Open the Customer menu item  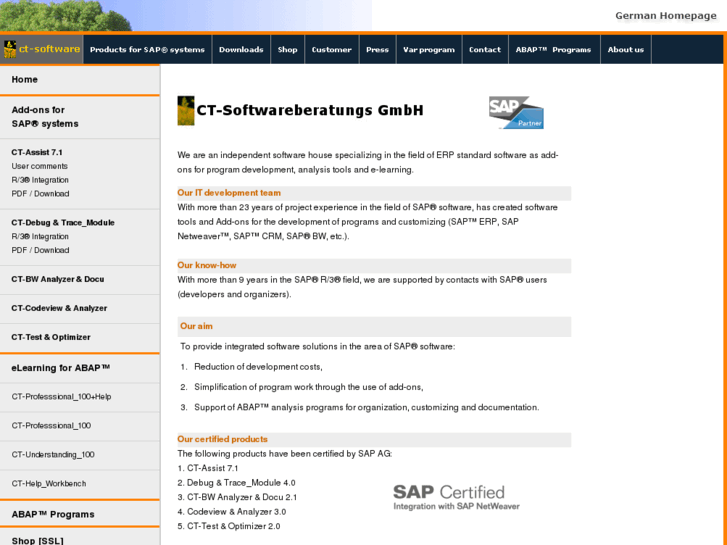332,50
